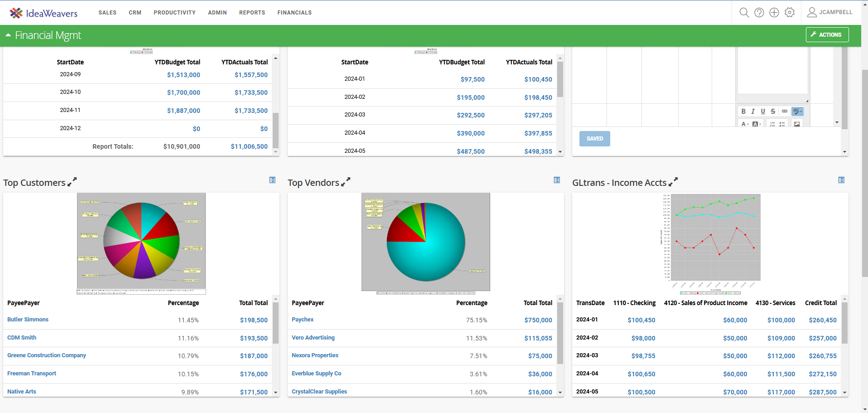
Task: Click the text editor resize handle
Action: (x=807, y=101)
